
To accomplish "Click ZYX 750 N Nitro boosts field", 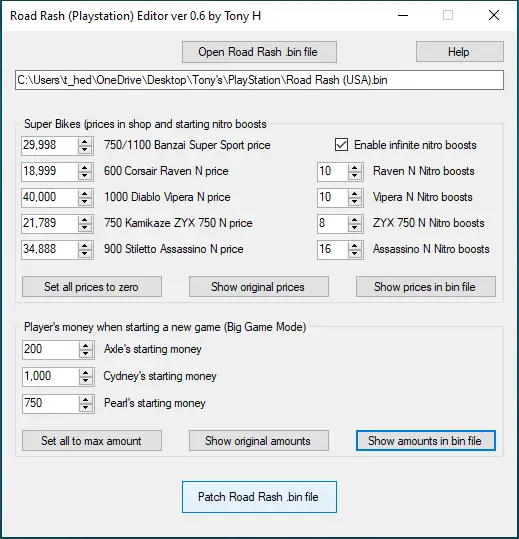I will coord(333,223).
